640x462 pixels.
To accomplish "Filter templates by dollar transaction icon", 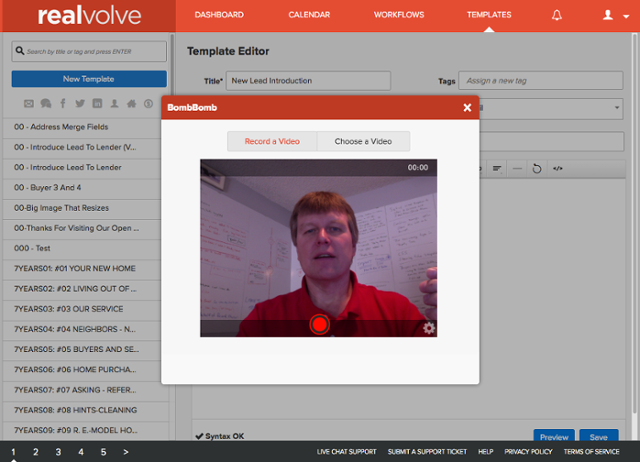I will (149, 104).
